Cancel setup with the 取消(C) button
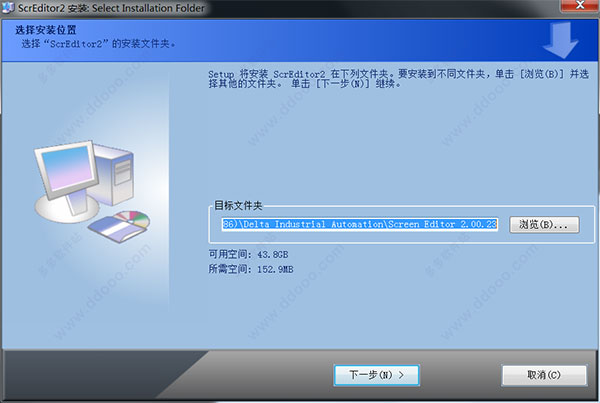Image resolution: width=600 pixels, height=403 pixels. (544, 375)
